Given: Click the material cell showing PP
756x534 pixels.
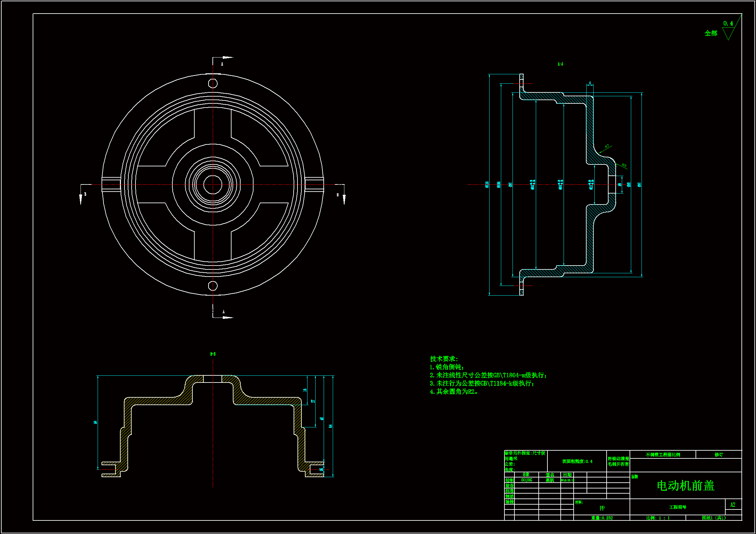Looking at the screenshot, I should point(602,508).
